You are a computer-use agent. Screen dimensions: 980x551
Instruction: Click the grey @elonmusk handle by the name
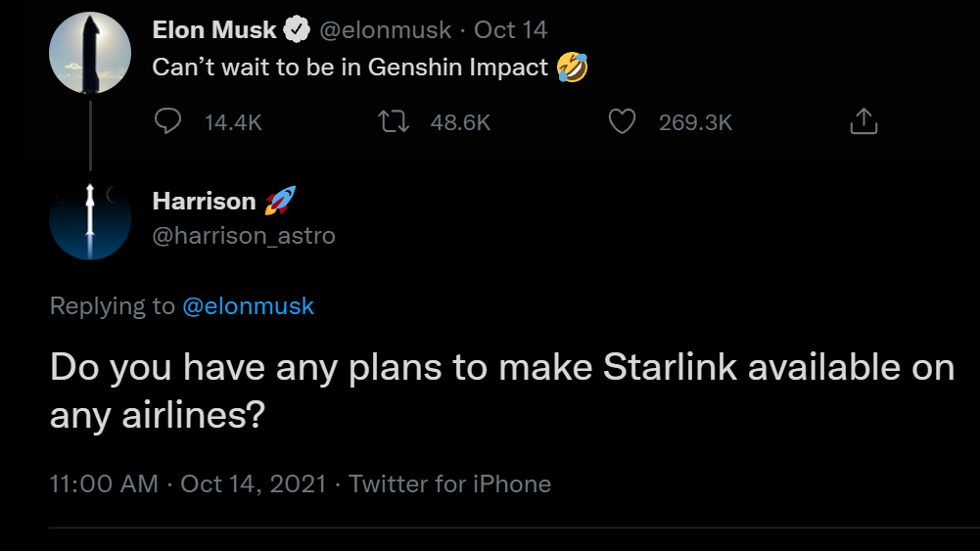pos(386,30)
